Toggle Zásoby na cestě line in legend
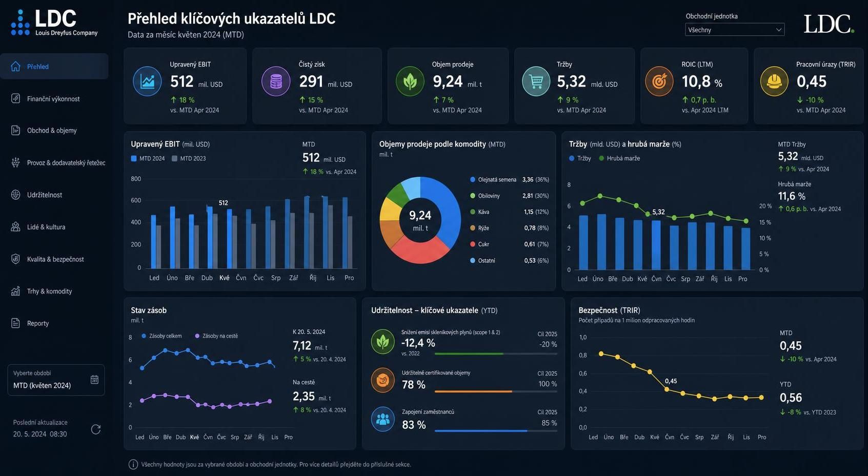This screenshot has width=868, height=476. [216, 336]
